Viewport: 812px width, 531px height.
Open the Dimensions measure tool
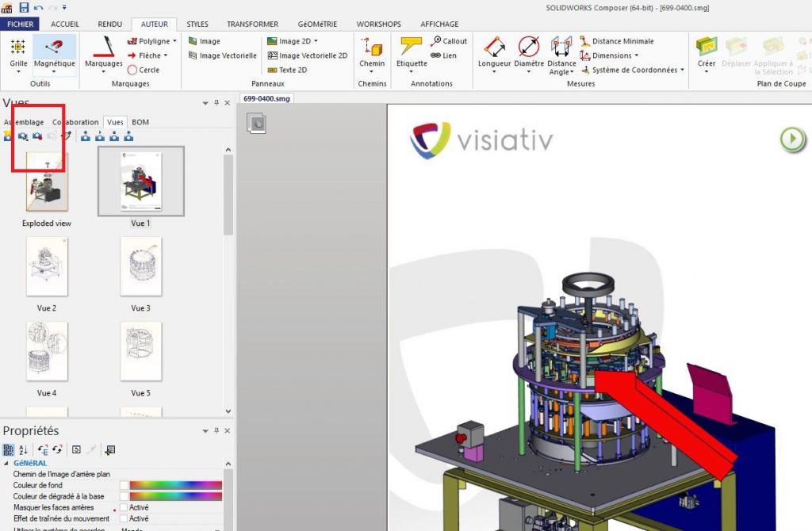click(x=605, y=55)
